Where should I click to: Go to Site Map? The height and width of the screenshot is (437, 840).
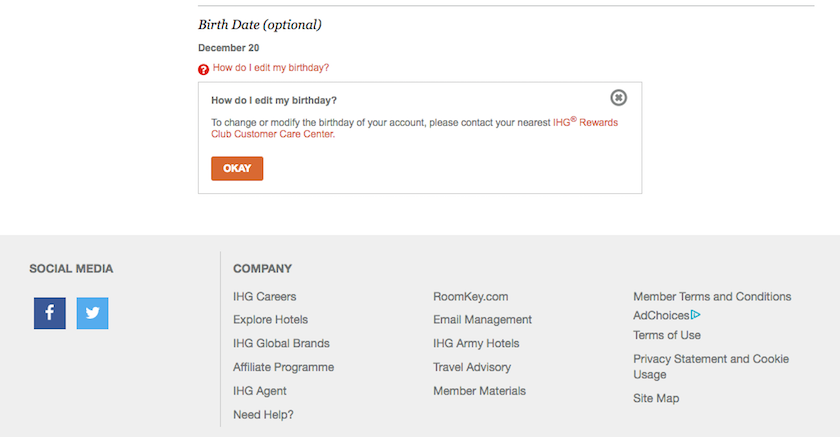tap(656, 398)
